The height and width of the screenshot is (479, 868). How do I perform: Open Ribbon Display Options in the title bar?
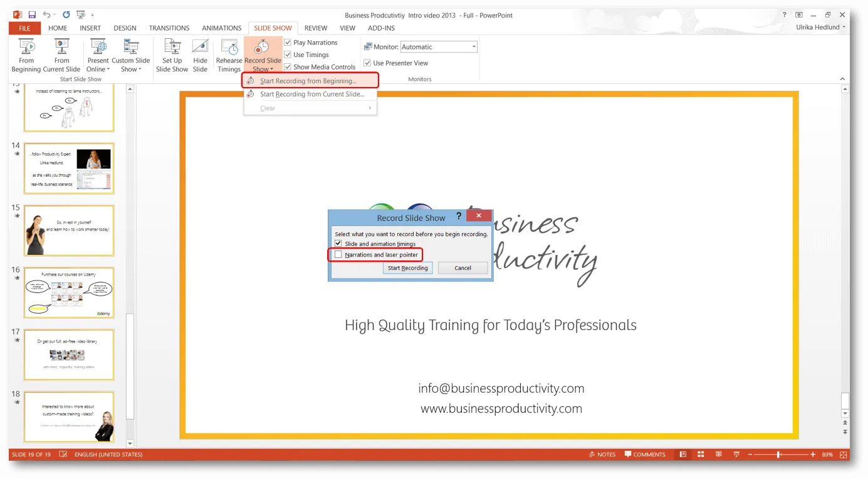(799, 14)
